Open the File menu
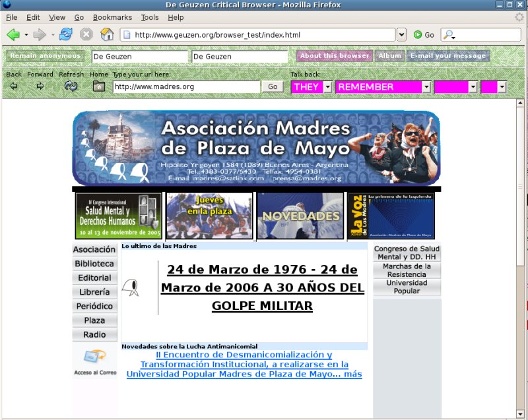Screen dimensions: 528x420 point(11,17)
